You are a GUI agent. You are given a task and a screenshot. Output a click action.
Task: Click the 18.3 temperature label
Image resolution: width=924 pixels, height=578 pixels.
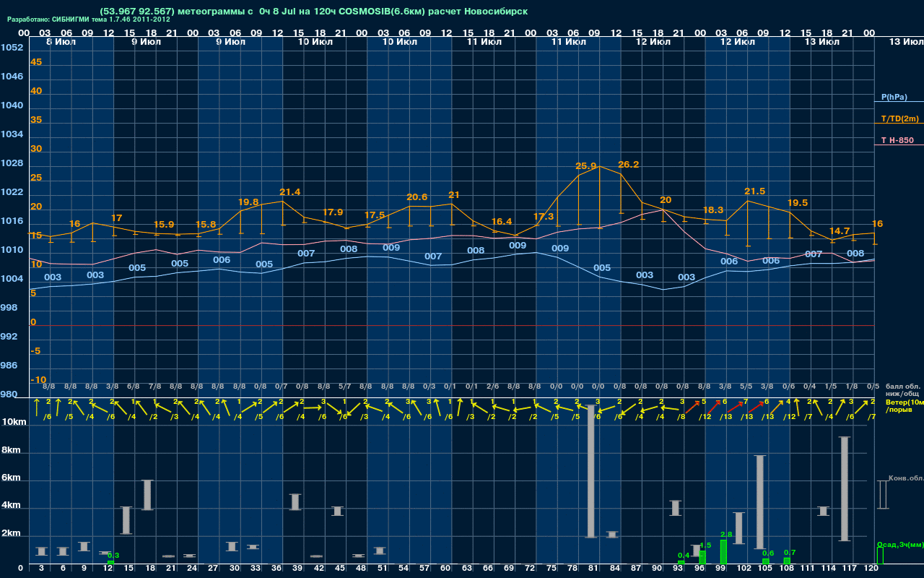pos(713,210)
